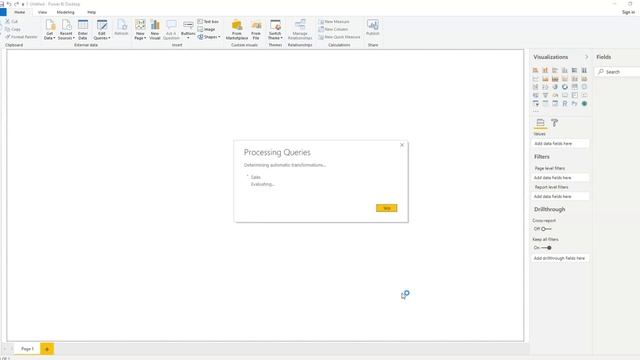Click the yellow Skip button in dialog

pyautogui.click(x=387, y=208)
